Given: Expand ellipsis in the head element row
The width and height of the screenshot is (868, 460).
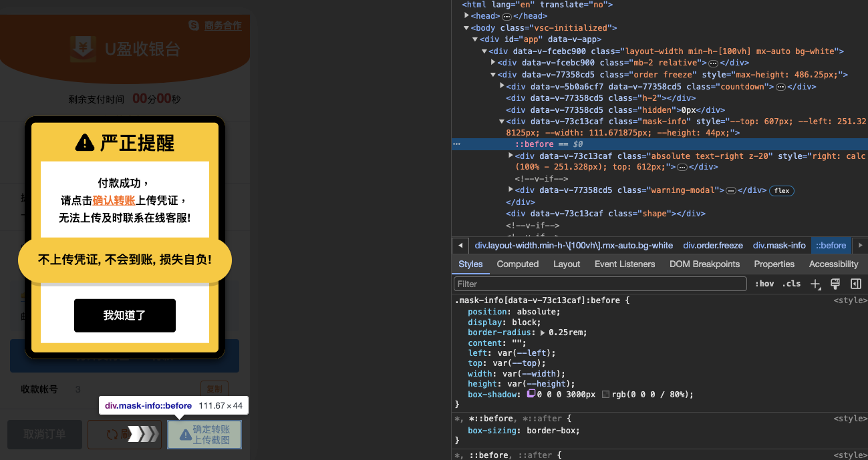Looking at the screenshot, I should click(x=507, y=16).
